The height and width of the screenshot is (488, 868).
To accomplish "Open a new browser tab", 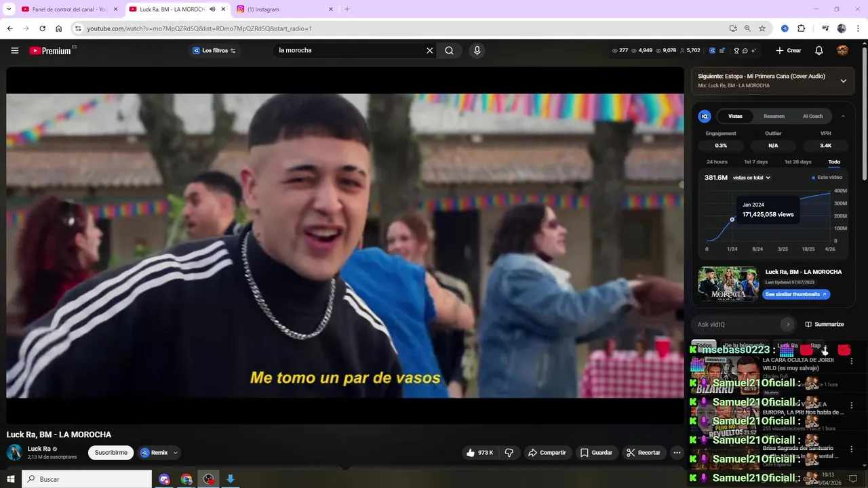I will click(347, 9).
